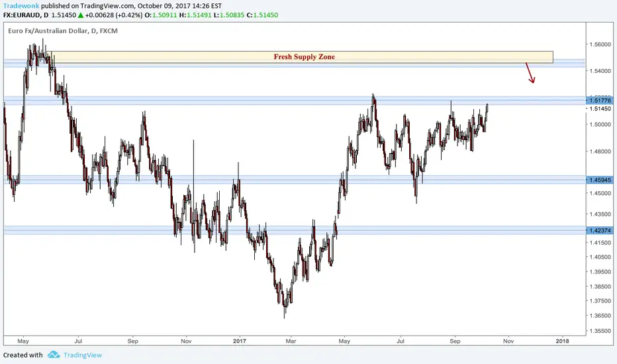This screenshot has width=617, height=364.
Task: Click the +0.00628 (+0.42%) change value
Action: pyautogui.click(x=114, y=15)
